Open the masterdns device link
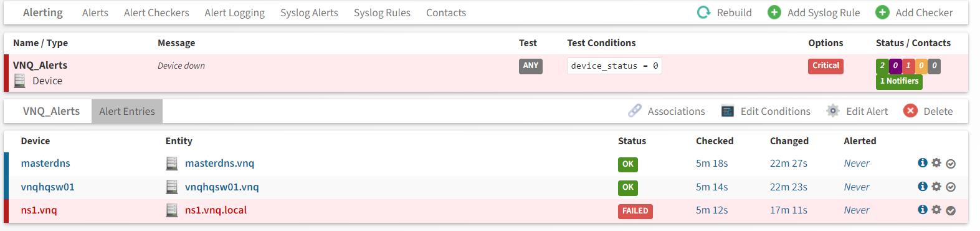The image size is (980, 231). click(45, 163)
